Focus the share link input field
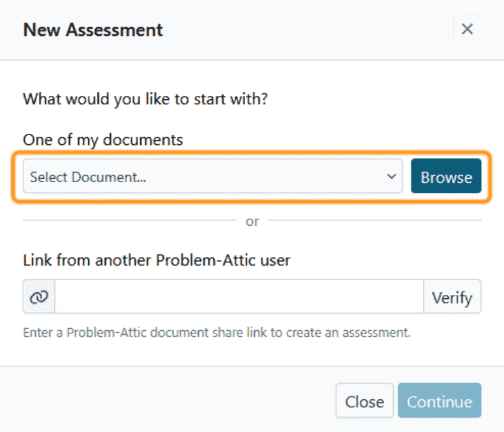Image resolution: width=504 pixels, height=432 pixels. click(x=239, y=297)
